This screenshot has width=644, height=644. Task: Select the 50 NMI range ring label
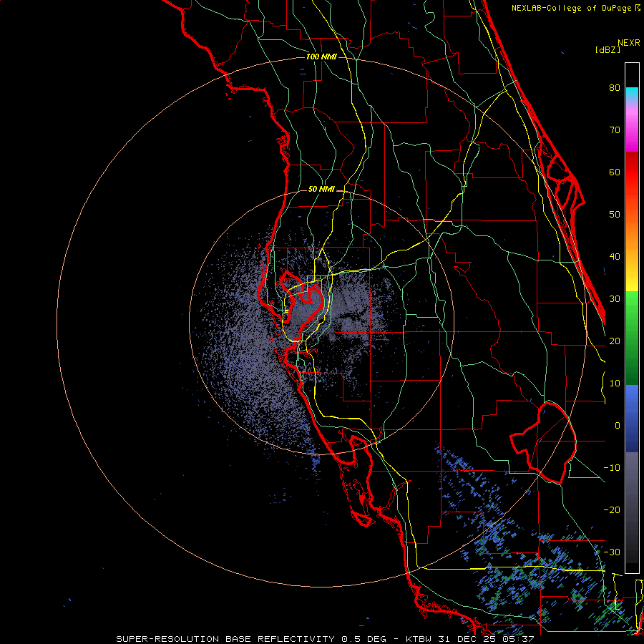pos(321,190)
